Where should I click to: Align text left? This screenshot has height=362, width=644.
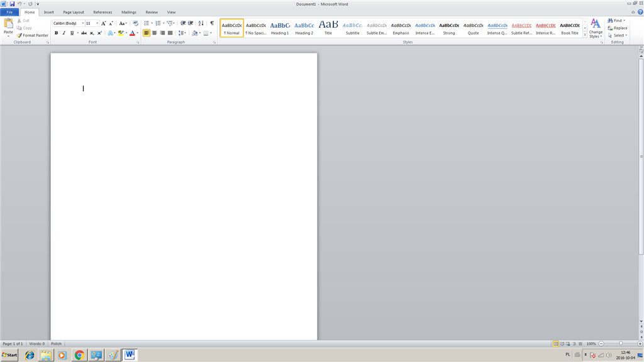point(147,33)
